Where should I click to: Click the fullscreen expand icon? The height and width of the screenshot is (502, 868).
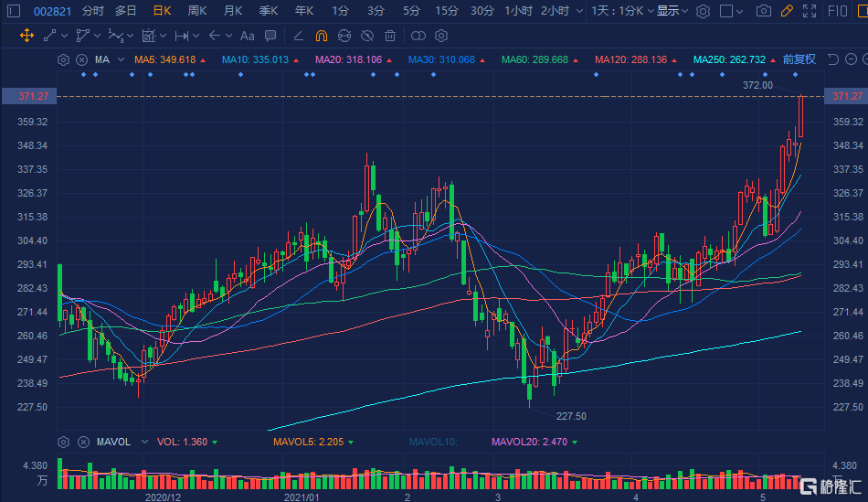tap(809, 11)
